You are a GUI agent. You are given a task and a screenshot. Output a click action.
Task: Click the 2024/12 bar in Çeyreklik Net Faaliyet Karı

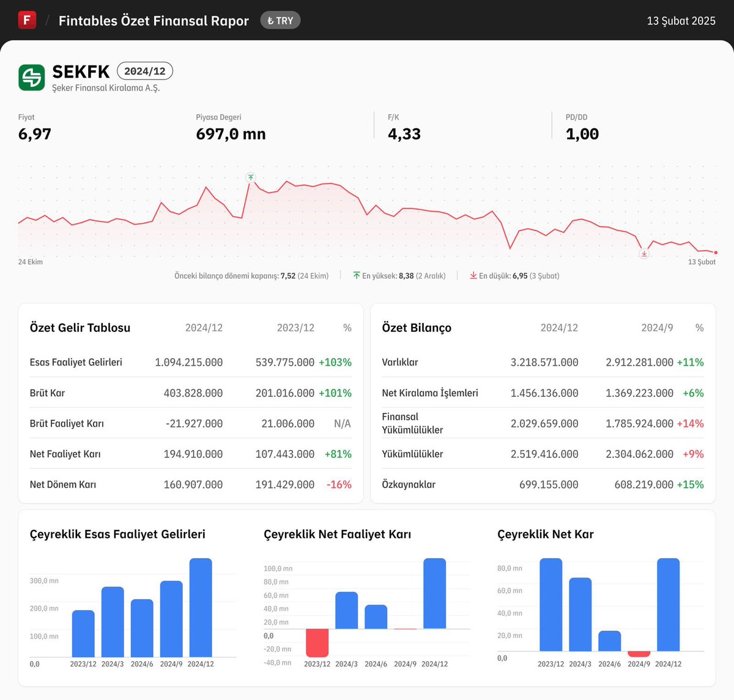click(434, 593)
